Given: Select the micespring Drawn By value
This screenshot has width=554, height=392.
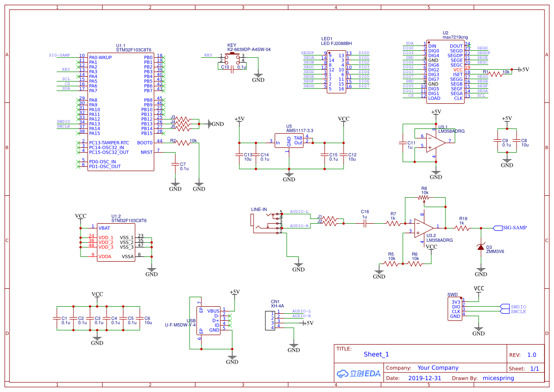Looking at the screenshot, I should tap(498, 378).
